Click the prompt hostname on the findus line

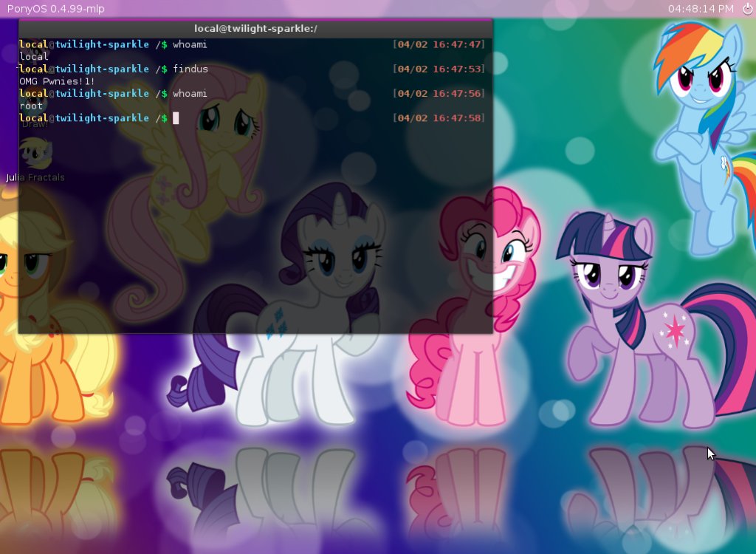[102, 69]
